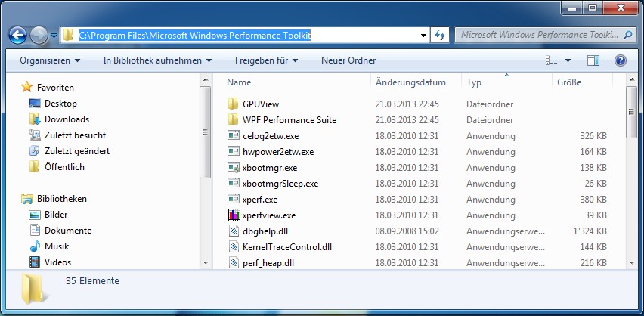Select the file name KernelTraceControl.dll
The height and width of the screenshot is (316, 644).
point(287,247)
